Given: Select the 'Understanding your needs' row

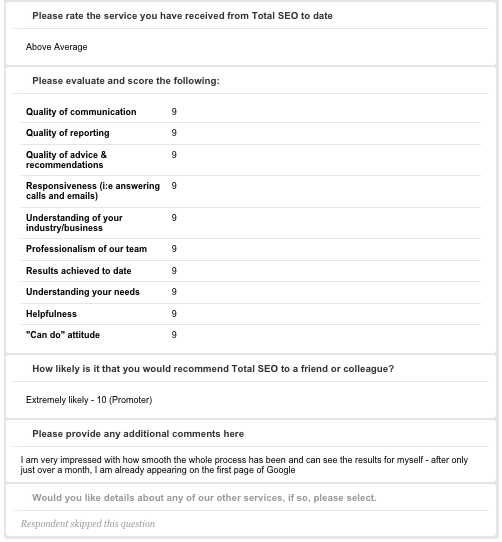Looking at the screenshot, I should pos(251,292).
